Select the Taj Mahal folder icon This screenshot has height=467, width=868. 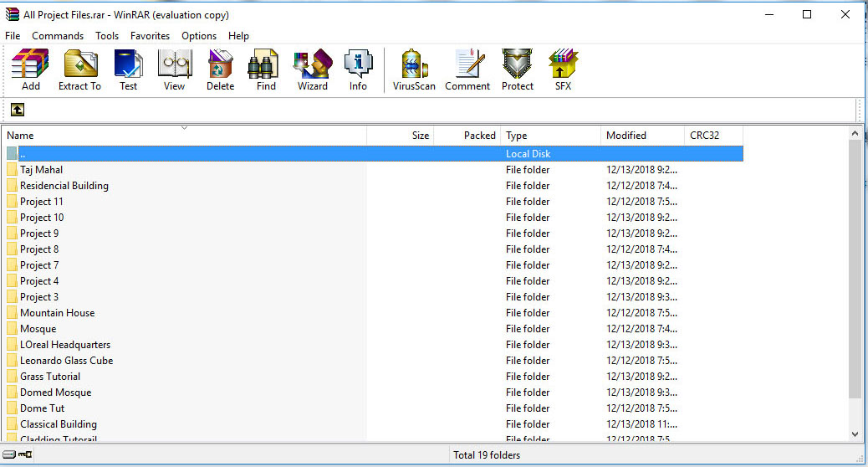point(12,170)
